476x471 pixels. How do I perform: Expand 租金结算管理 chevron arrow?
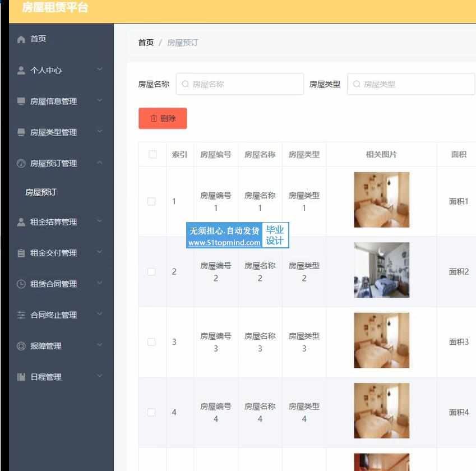pos(100,221)
